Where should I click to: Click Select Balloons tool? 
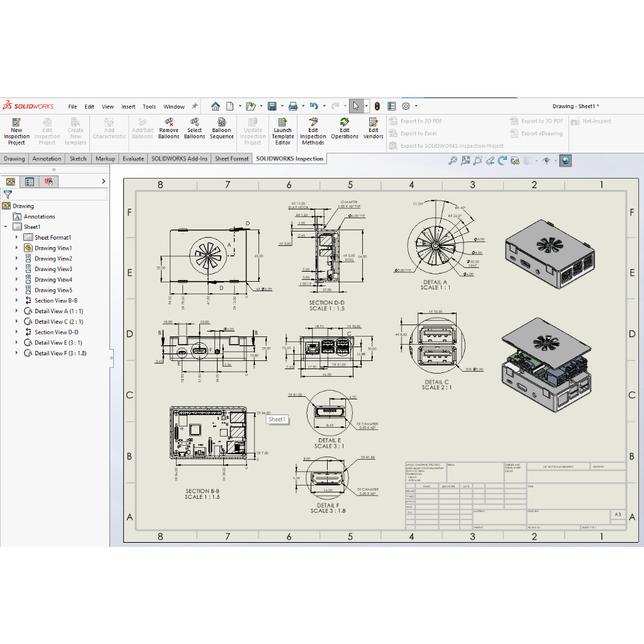pyautogui.click(x=194, y=128)
